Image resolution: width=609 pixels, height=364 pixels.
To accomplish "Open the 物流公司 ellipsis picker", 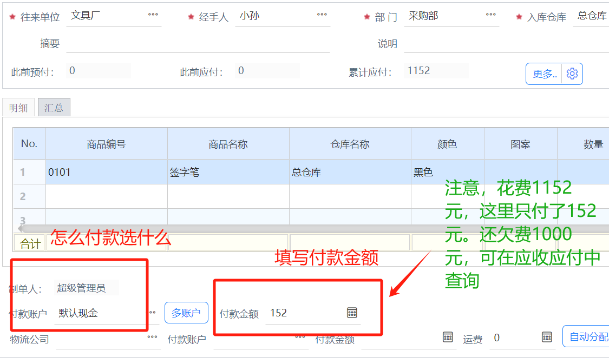I will click(x=153, y=337).
